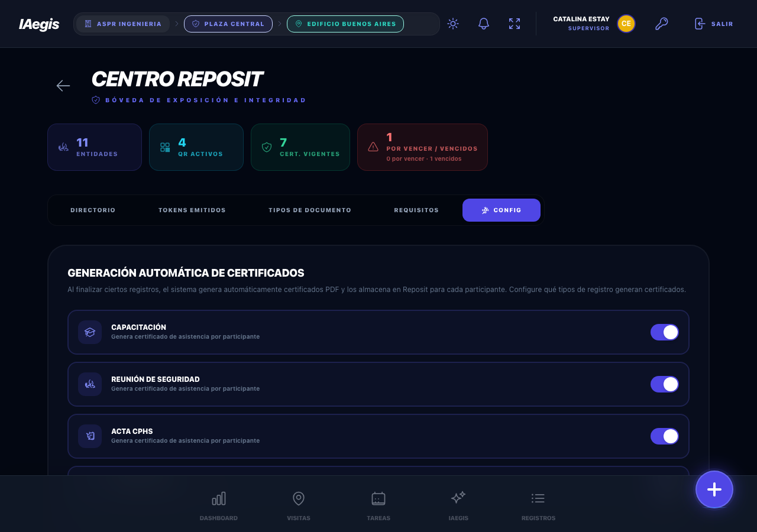This screenshot has height=532, width=757.
Task: Click the Acta CPHS row title
Action: pyautogui.click(x=132, y=431)
